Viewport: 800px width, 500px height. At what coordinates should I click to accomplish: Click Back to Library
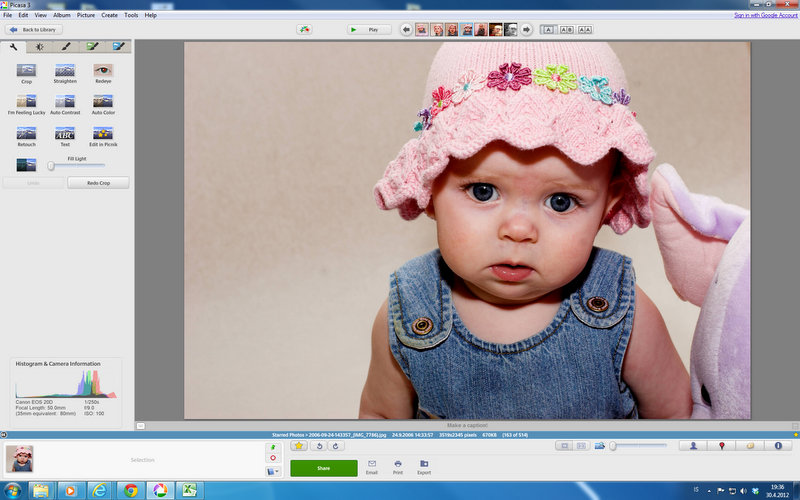click(34, 30)
